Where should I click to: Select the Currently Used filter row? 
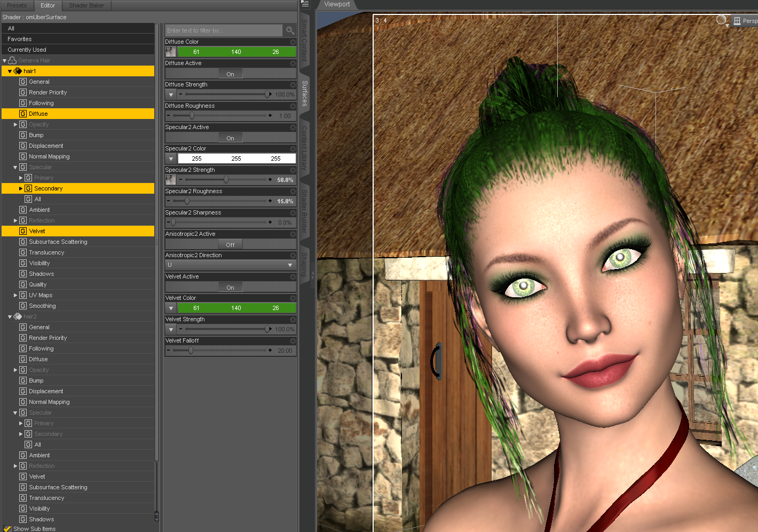78,50
